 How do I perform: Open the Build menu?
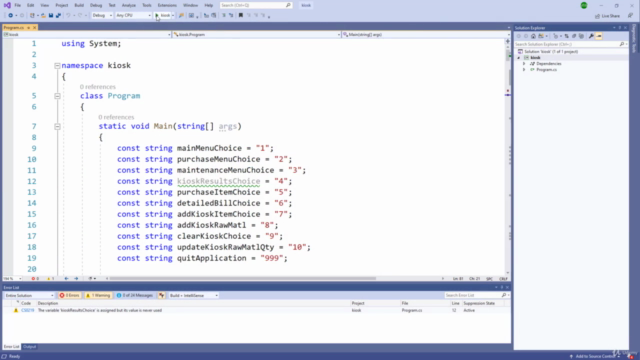pos(79,5)
